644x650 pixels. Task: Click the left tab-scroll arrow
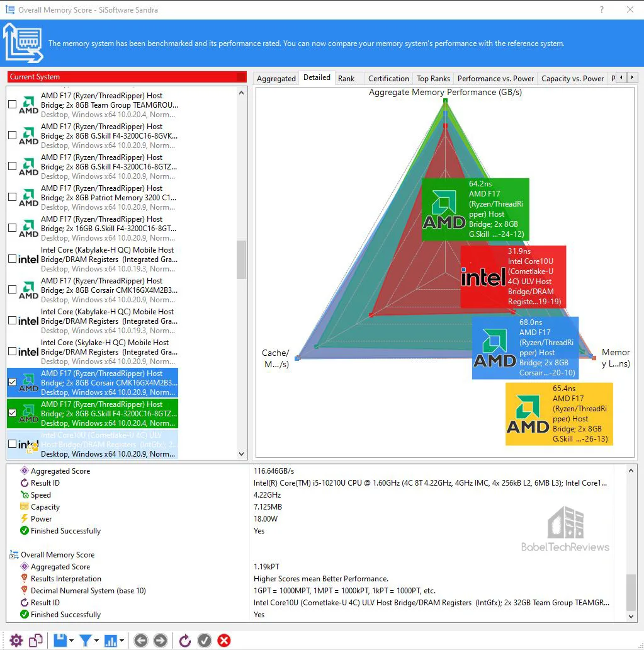click(x=621, y=77)
